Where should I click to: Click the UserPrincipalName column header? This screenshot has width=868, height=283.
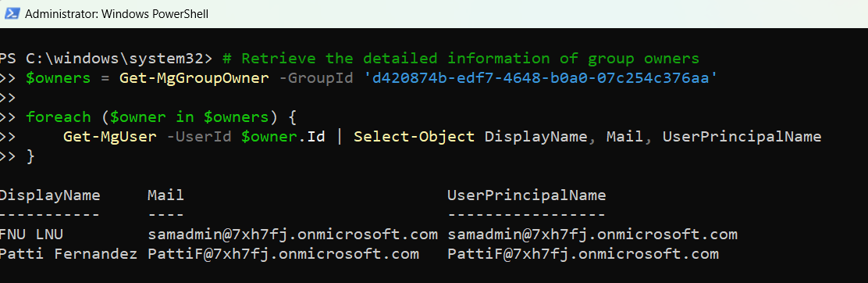tap(526, 195)
